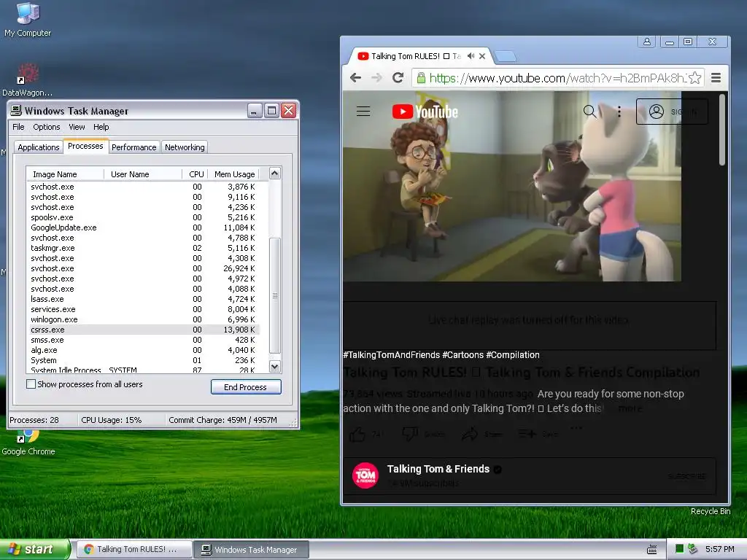Screen dimensions: 747x560
Task: Switch to the Applications tab
Action: tap(38, 147)
